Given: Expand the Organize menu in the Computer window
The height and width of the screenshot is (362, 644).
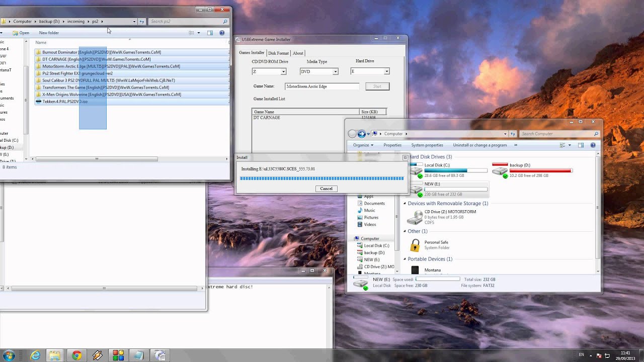Looking at the screenshot, I should pyautogui.click(x=363, y=145).
